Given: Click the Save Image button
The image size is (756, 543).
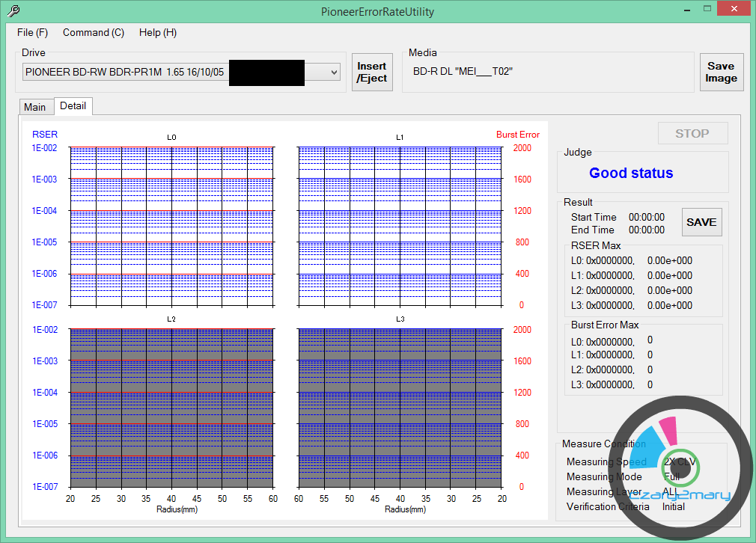Looking at the screenshot, I should [x=721, y=72].
